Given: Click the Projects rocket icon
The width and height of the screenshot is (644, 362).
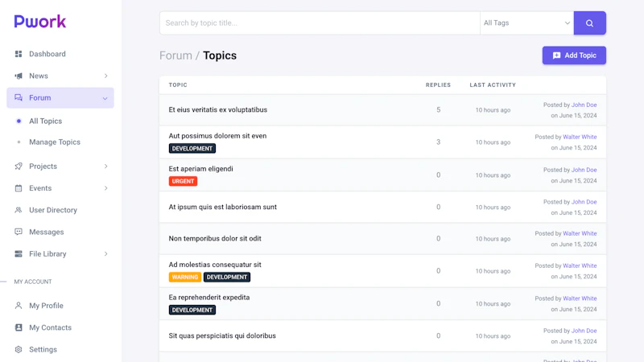Looking at the screenshot, I should (x=19, y=167).
